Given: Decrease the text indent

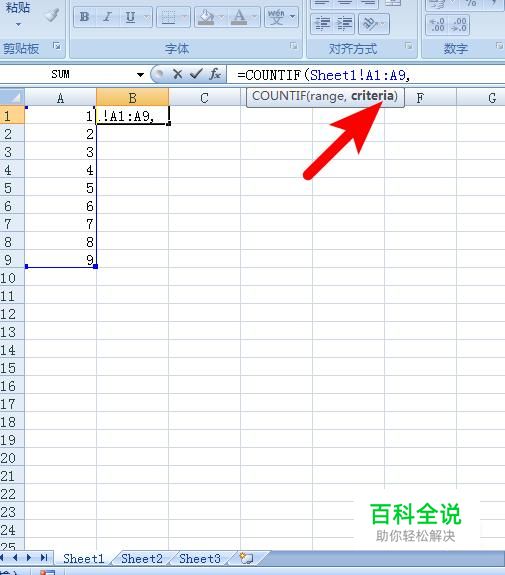Looking at the screenshot, I should coord(322,24).
